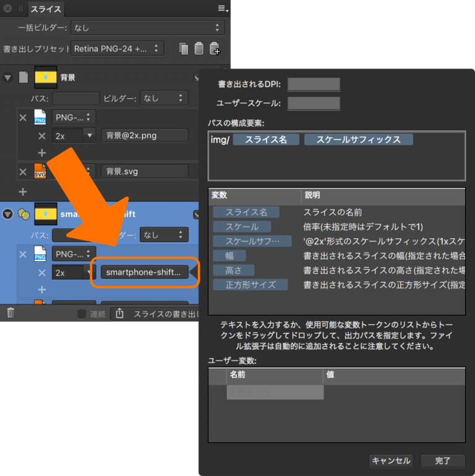Delete the selected slice with trash icon
Image resolution: width=475 pixels, height=476 pixels.
tap(11, 313)
